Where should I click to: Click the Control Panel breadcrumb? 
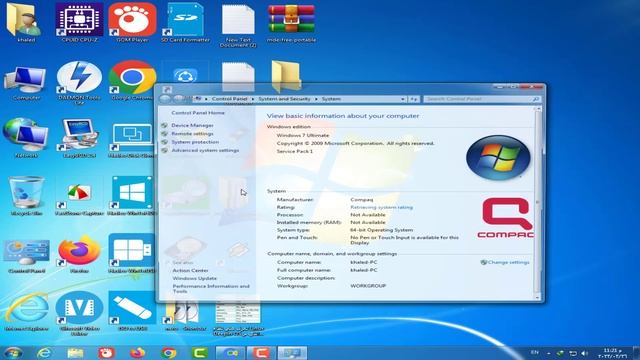point(230,99)
